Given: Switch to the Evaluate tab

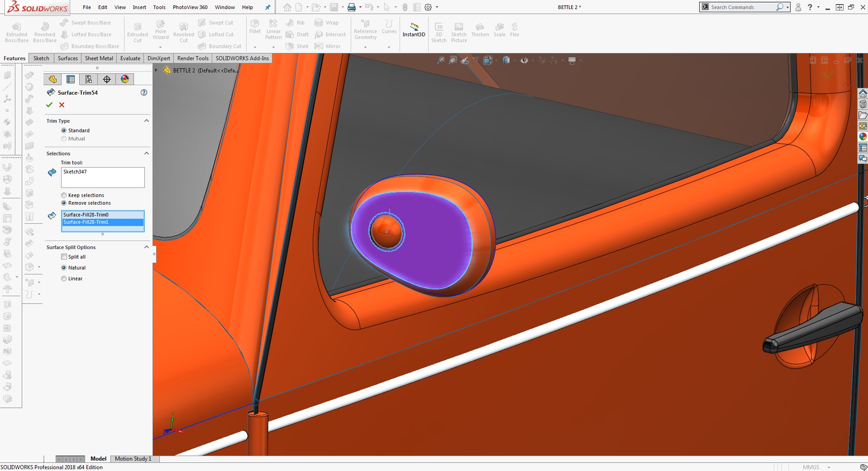Looking at the screenshot, I should [130, 58].
